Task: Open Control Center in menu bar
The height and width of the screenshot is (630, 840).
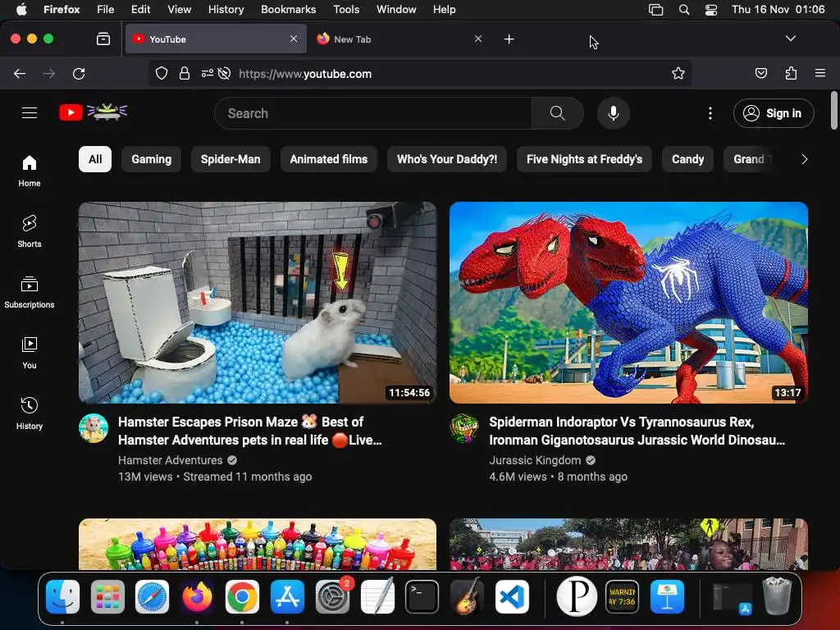Action: 711,10
